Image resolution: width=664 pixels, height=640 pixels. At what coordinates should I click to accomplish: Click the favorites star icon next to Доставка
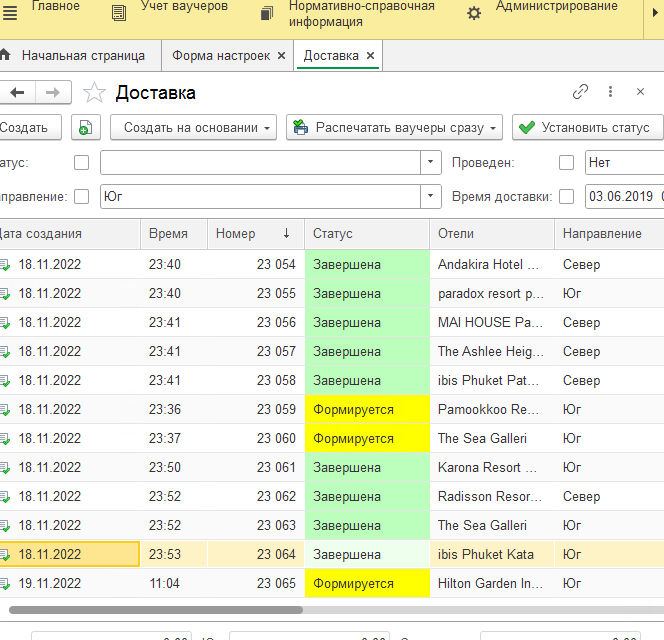click(x=94, y=93)
